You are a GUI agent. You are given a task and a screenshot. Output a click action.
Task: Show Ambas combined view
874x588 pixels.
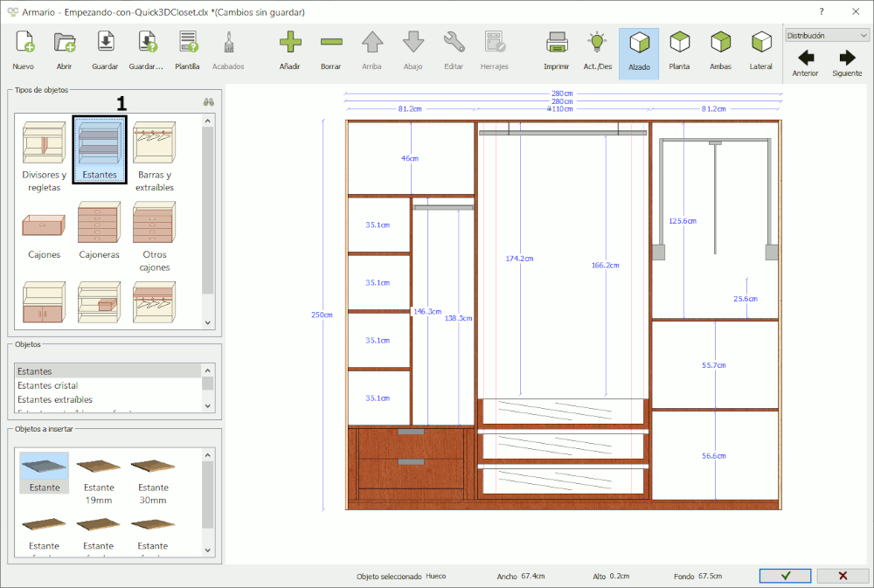coord(721,51)
